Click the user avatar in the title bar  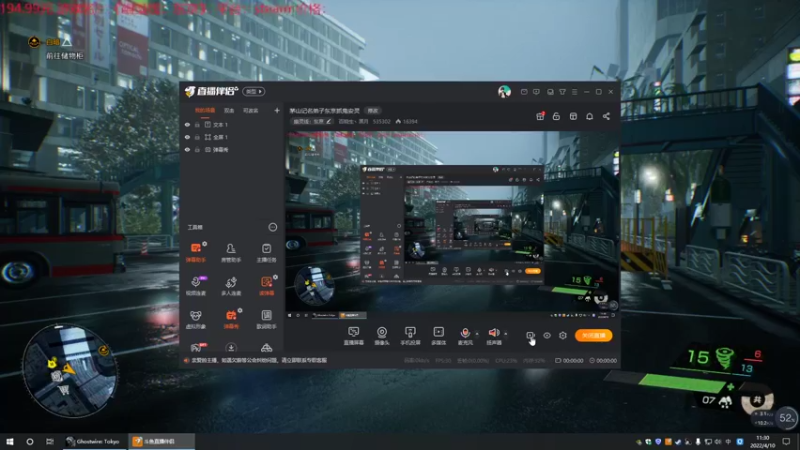(504, 92)
